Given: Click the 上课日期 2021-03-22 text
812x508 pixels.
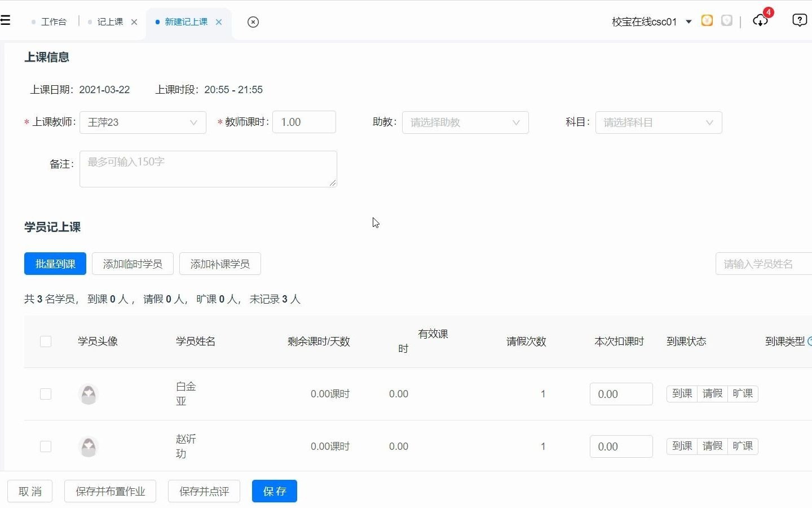Looking at the screenshot, I should pos(80,90).
